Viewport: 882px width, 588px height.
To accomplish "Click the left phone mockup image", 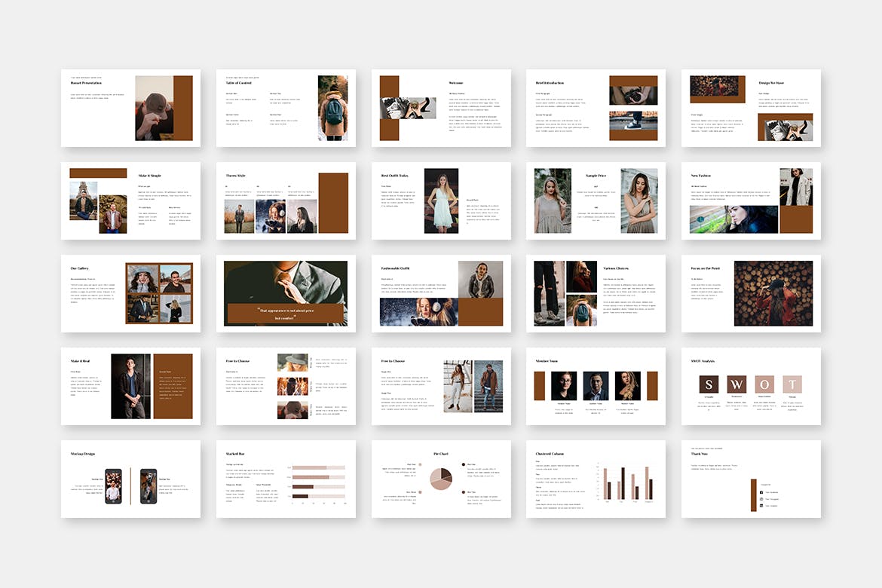I will (113, 486).
